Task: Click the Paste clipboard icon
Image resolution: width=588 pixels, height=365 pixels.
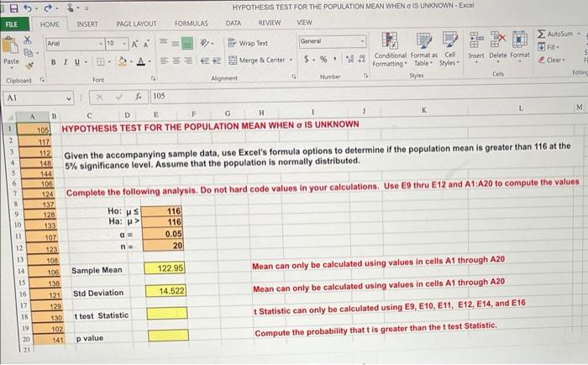Action: tap(10, 45)
